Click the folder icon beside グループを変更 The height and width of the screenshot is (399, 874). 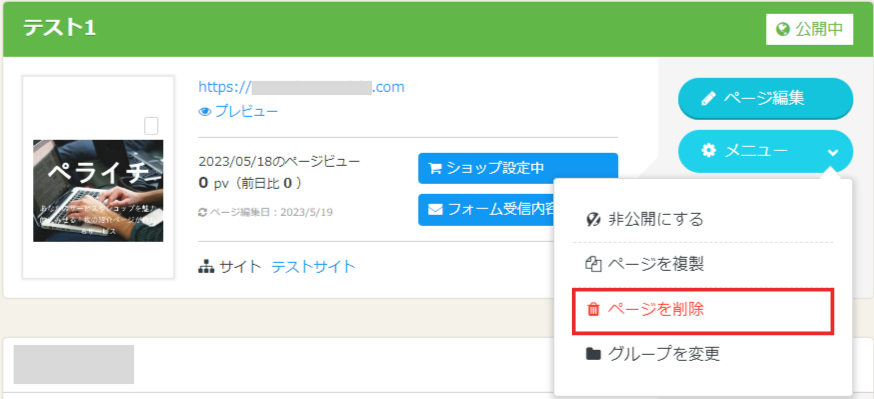(x=593, y=354)
